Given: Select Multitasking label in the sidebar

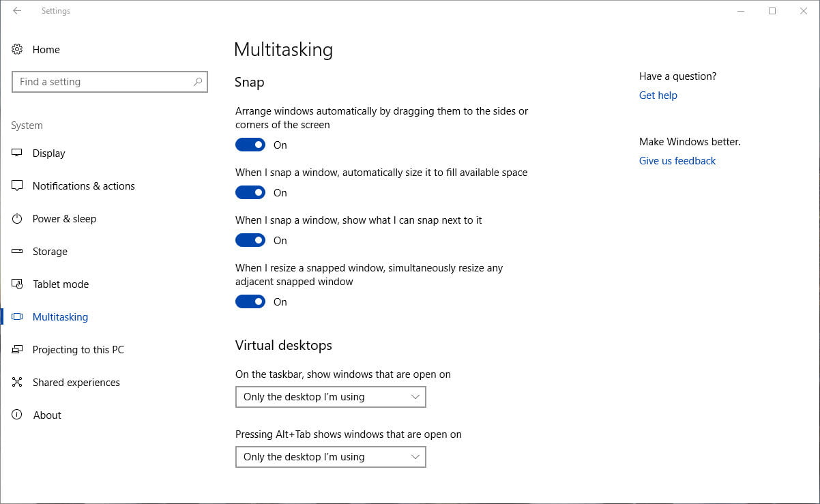Looking at the screenshot, I should click(60, 316).
